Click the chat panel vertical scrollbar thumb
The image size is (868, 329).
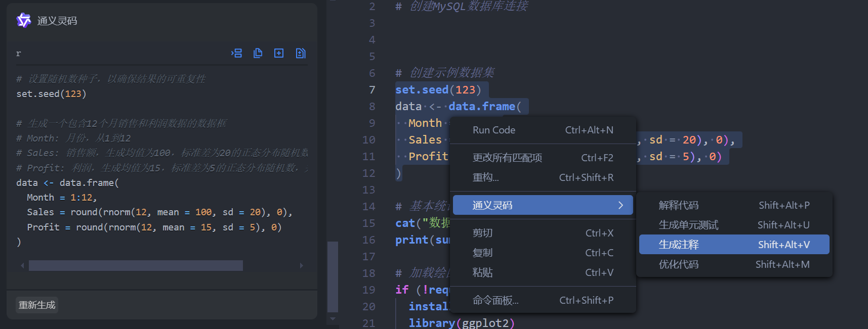(333, 277)
